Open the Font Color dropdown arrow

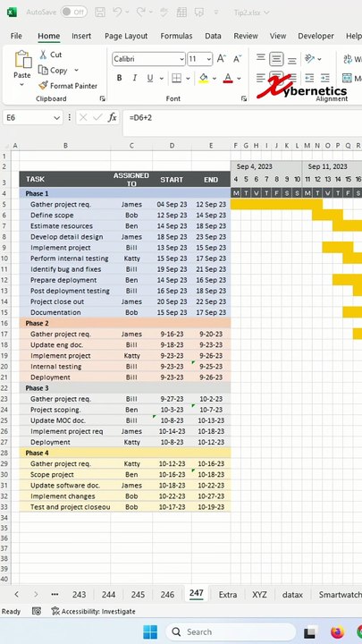(x=239, y=78)
